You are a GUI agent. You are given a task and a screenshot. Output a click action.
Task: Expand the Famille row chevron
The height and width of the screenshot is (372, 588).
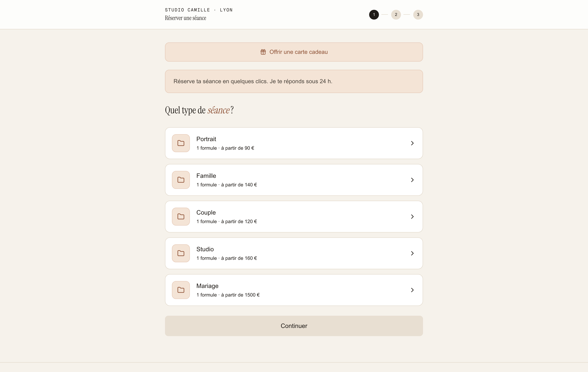pyautogui.click(x=412, y=180)
